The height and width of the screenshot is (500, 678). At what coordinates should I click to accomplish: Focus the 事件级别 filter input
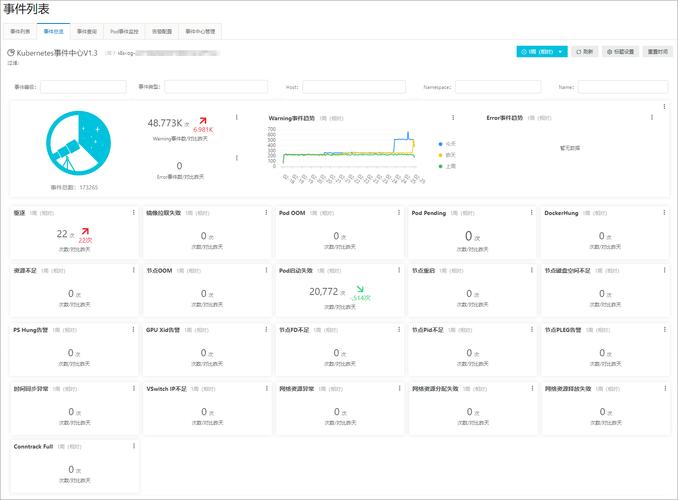coord(83,87)
